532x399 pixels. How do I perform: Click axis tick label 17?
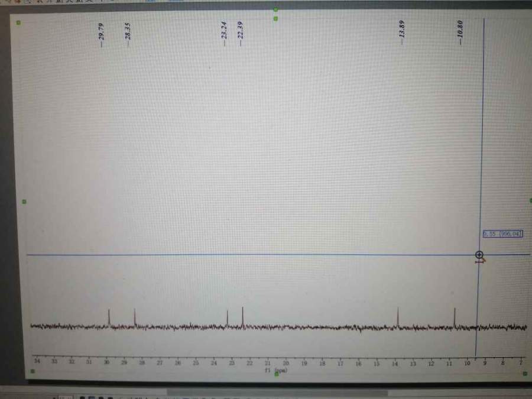click(x=340, y=364)
